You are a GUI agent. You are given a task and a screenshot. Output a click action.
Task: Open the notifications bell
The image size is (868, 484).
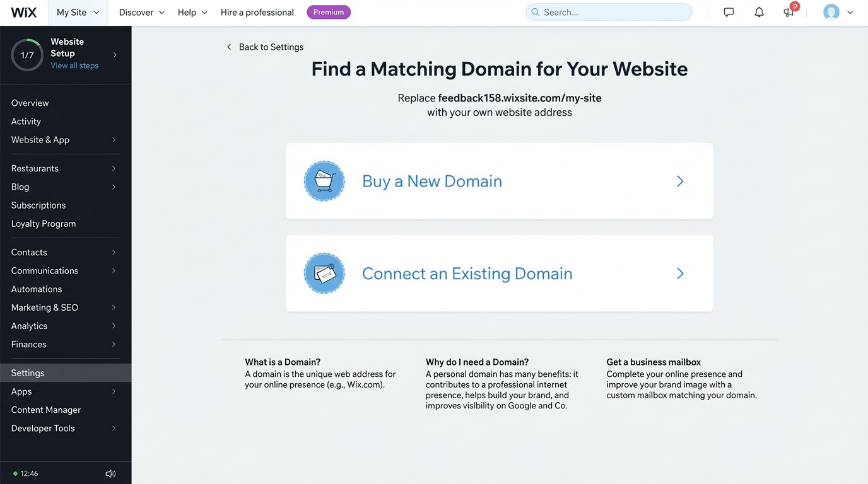(x=759, y=11)
